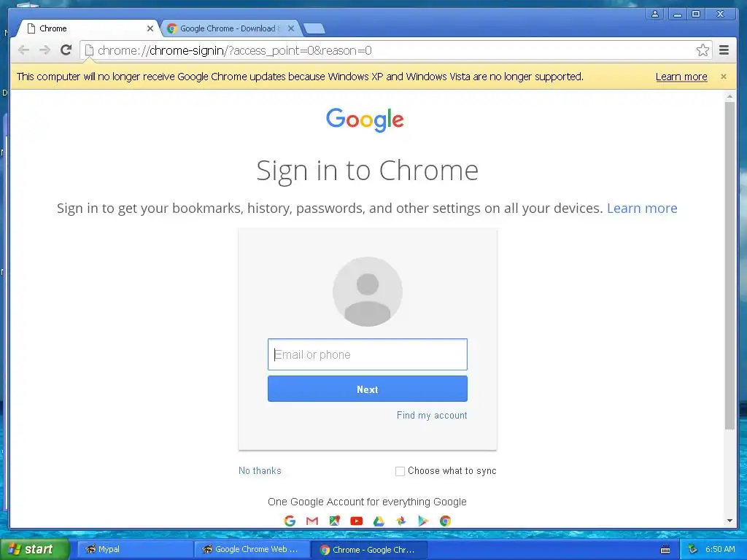The image size is (747, 560).
Task: Click the gray profile avatar
Action: coord(368,292)
